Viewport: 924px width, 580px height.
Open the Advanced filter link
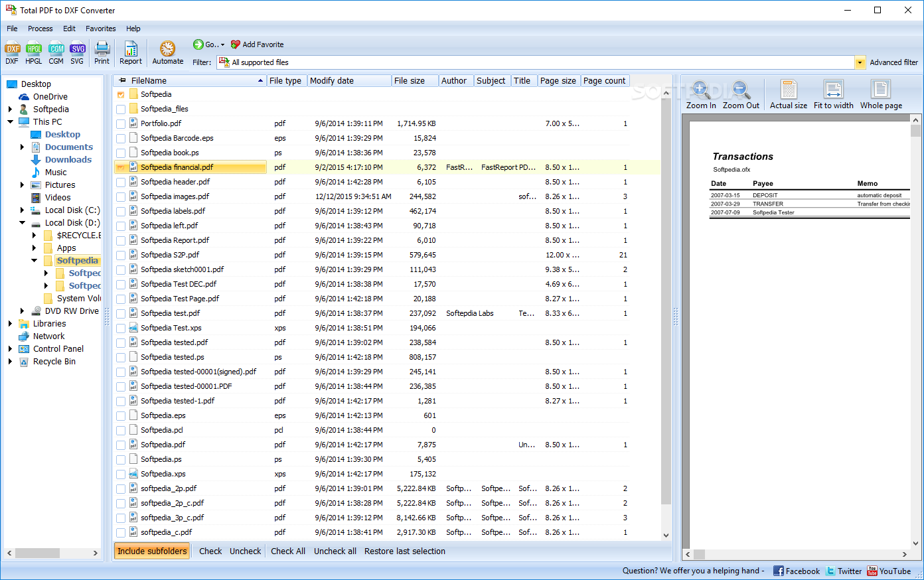click(x=893, y=62)
